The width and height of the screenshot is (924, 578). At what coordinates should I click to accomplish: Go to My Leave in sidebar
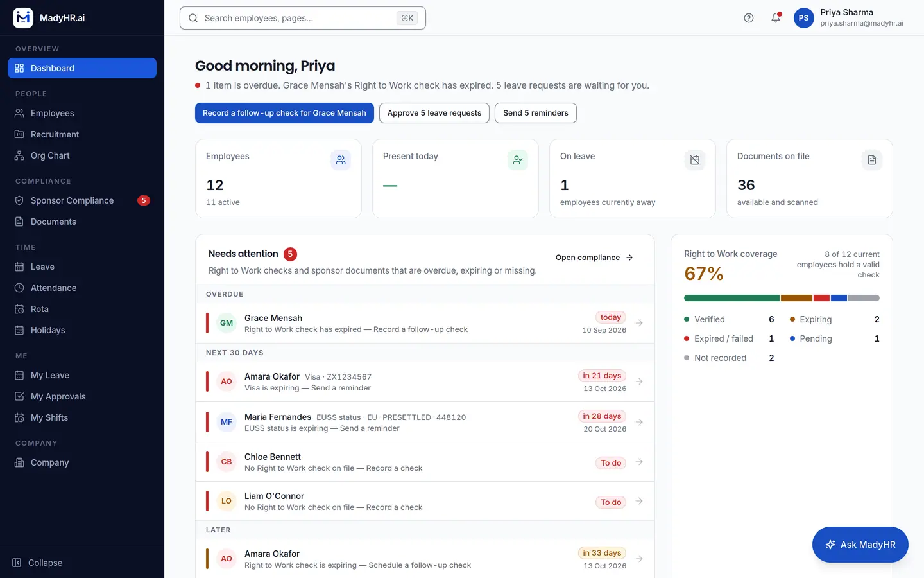[82, 375]
